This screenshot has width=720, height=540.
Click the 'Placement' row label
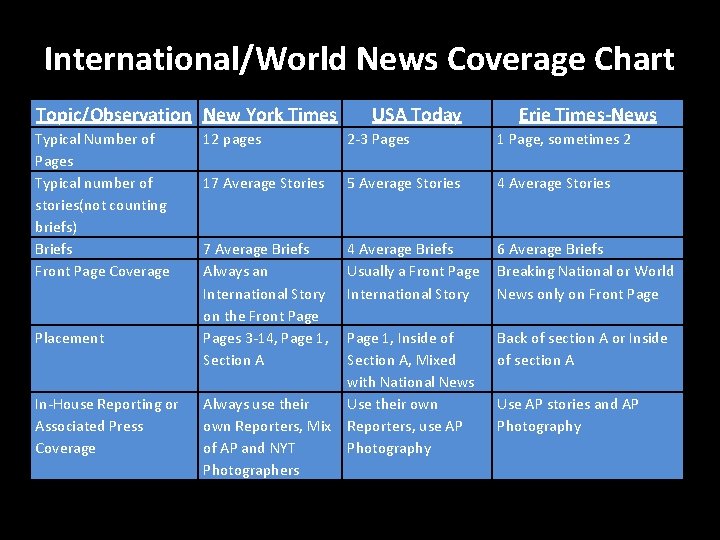pyautogui.click(x=114, y=359)
